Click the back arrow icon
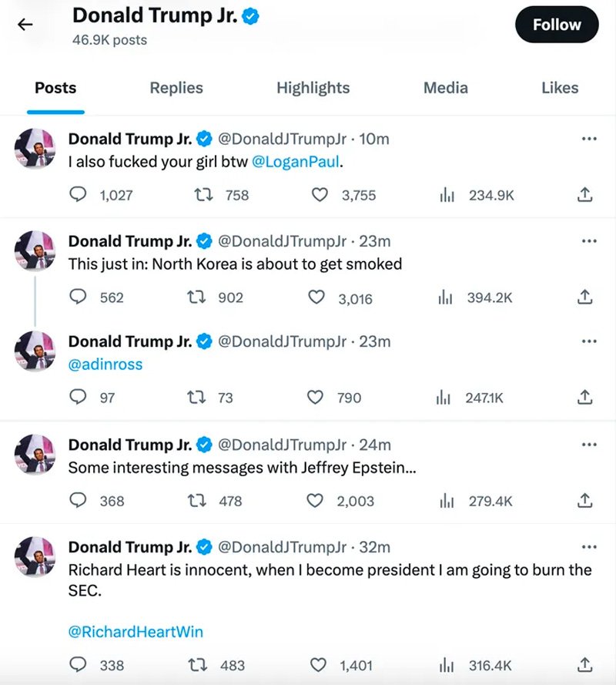 tap(25, 25)
